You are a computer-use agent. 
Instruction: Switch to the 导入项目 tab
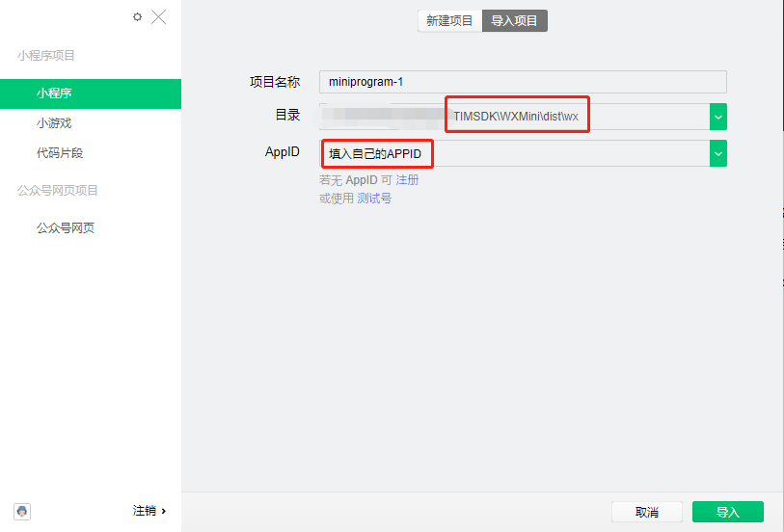point(515,21)
